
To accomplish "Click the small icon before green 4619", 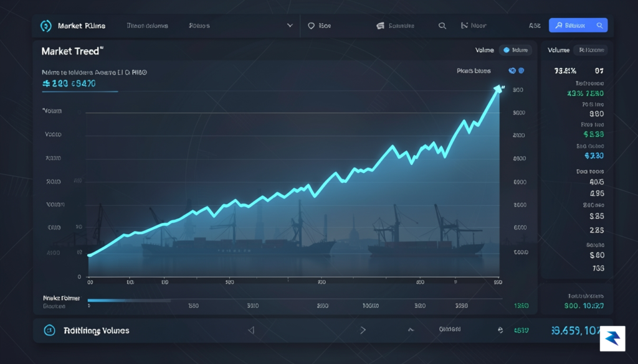I will click(500, 330).
